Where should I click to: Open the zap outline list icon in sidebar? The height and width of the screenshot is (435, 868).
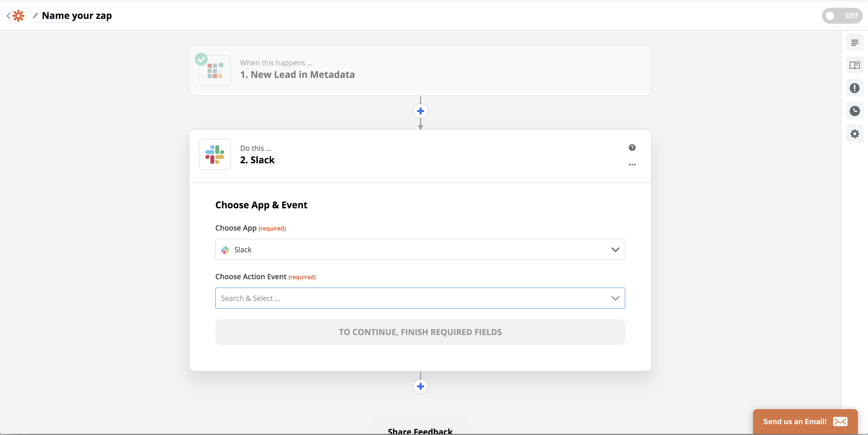click(854, 42)
